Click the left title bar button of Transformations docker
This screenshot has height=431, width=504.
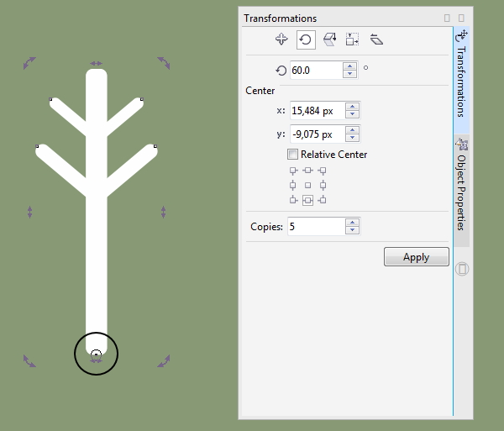pos(447,18)
